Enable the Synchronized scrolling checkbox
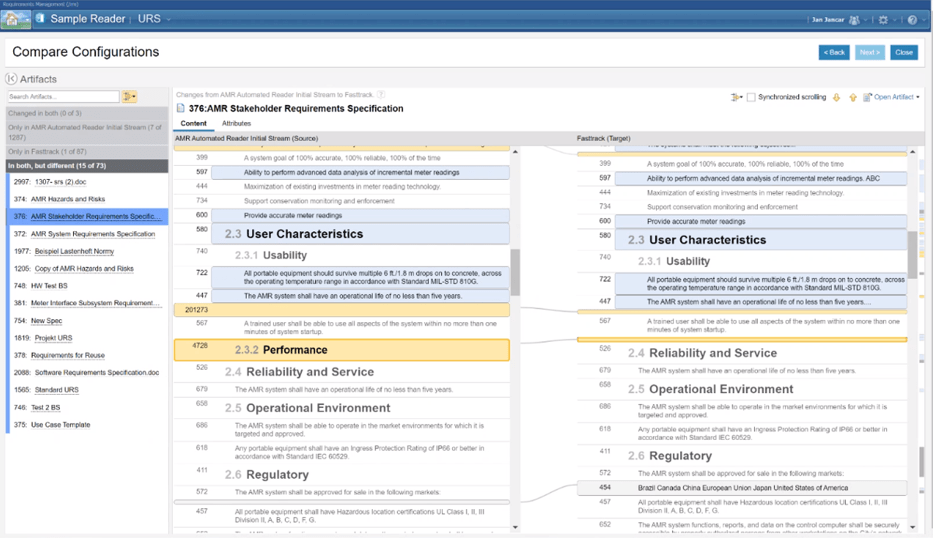933x538 pixels. 751,97
